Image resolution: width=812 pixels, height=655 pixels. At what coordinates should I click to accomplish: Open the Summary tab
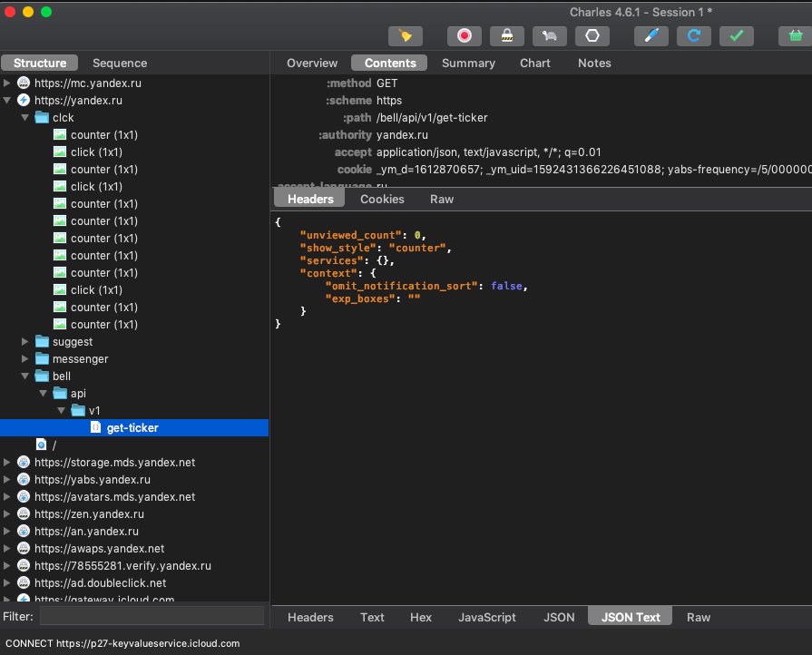coord(468,64)
